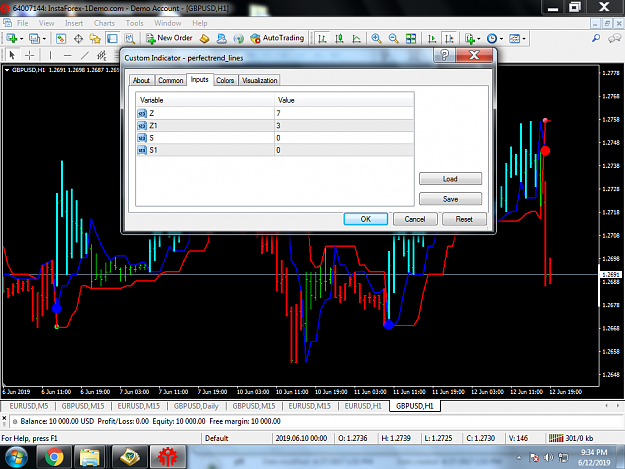Select the Cursor arrow tool
Image resolution: width=625 pixels, height=469 pixels.
click(12, 55)
